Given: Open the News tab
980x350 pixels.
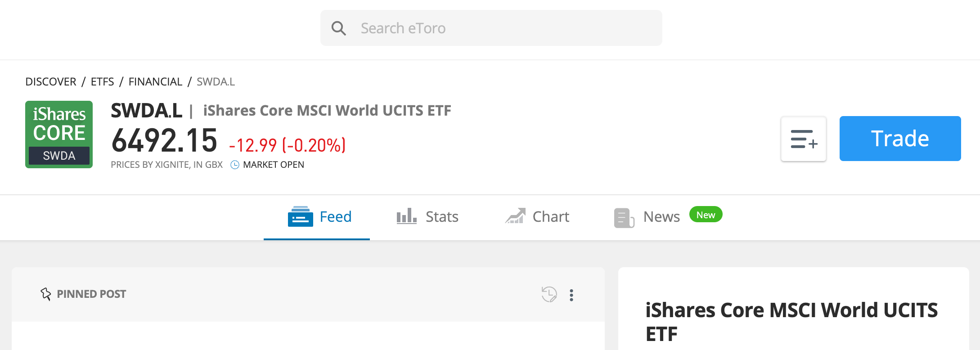Looking at the screenshot, I should pyautogui.click(x=661, y=216).
